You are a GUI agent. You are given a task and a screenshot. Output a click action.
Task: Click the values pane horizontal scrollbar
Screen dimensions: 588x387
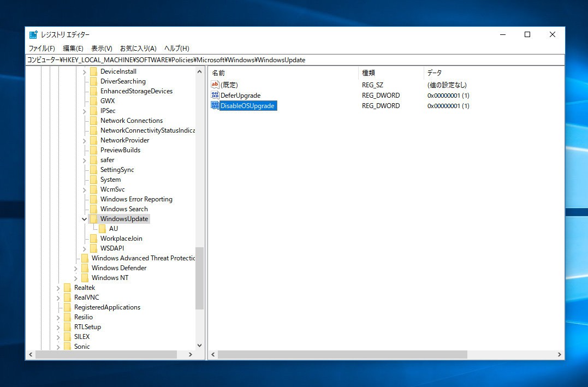pyautogui.click(x=342, y=355)
